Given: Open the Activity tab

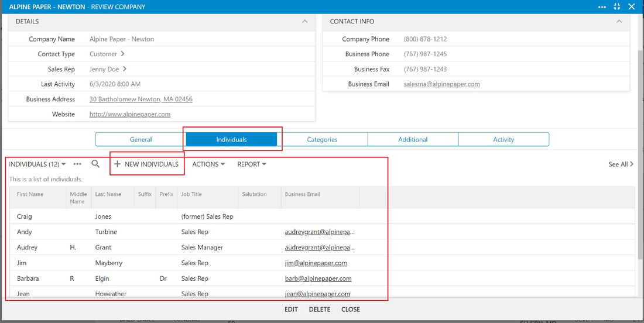Looking at the screenshot, I should (503, 139).
